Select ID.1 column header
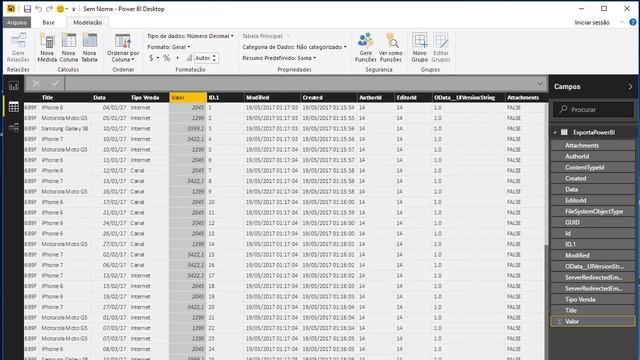This screenshot has height=360, width=640. [x=225, y=98]
